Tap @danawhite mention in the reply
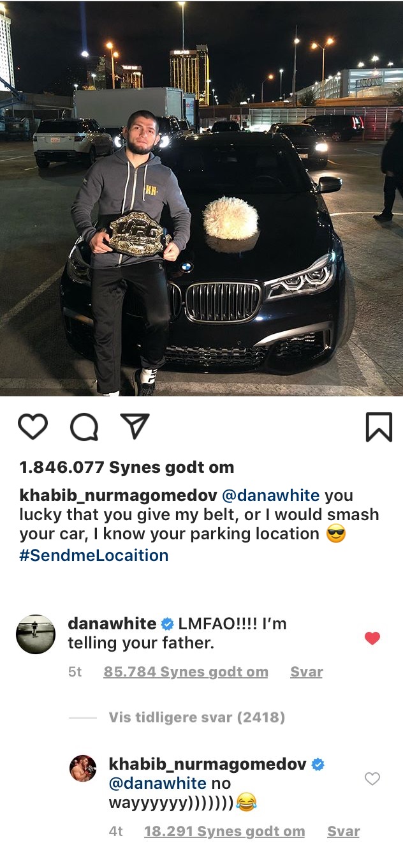Viewport: 403px width, 868px height. pos(158,782)
